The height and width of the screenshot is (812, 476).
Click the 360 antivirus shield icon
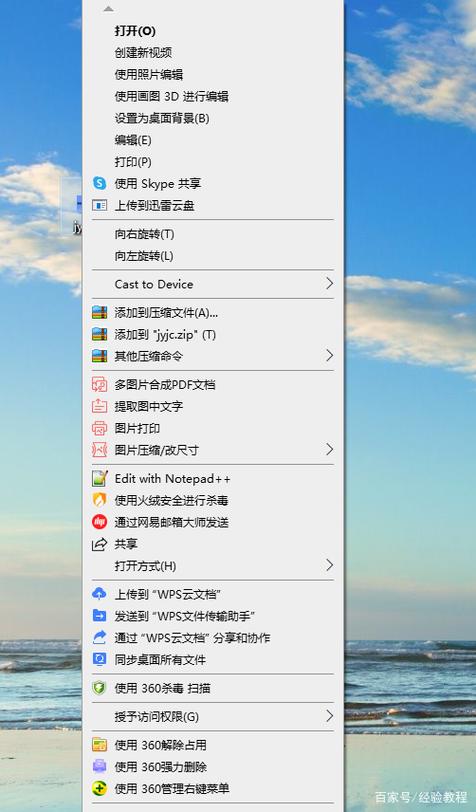coord(99,688)
